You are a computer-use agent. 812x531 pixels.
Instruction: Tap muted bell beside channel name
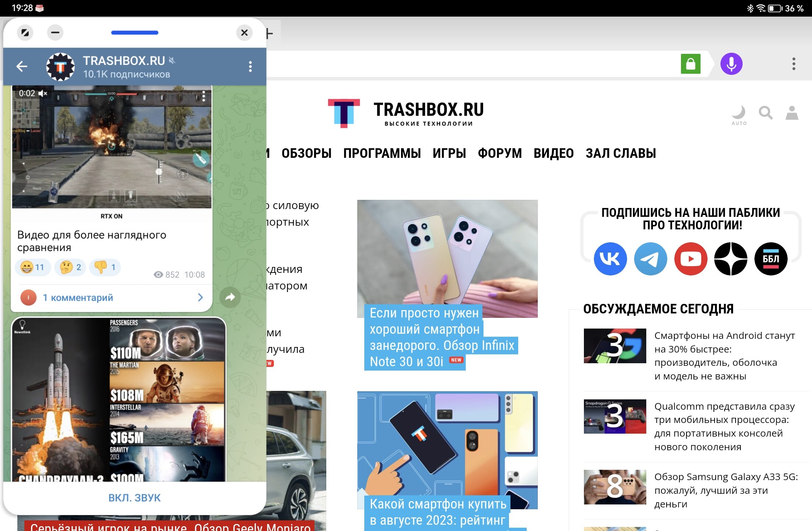[172, 60]
